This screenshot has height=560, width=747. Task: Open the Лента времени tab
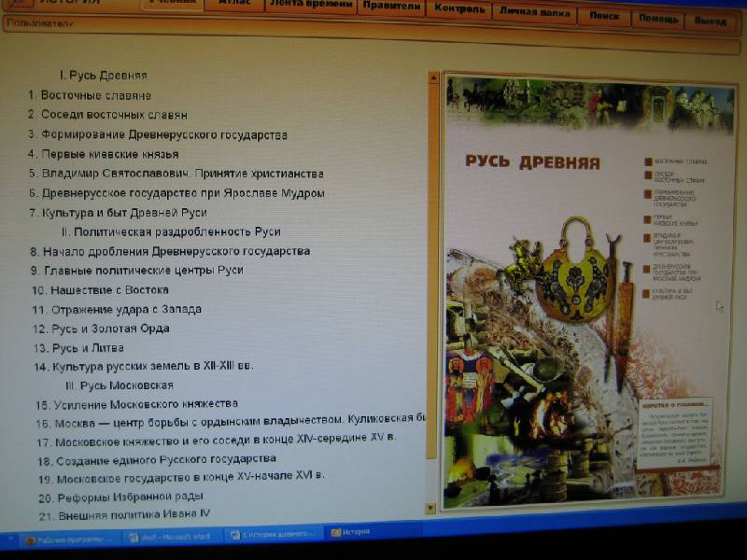tap(311, 6)
